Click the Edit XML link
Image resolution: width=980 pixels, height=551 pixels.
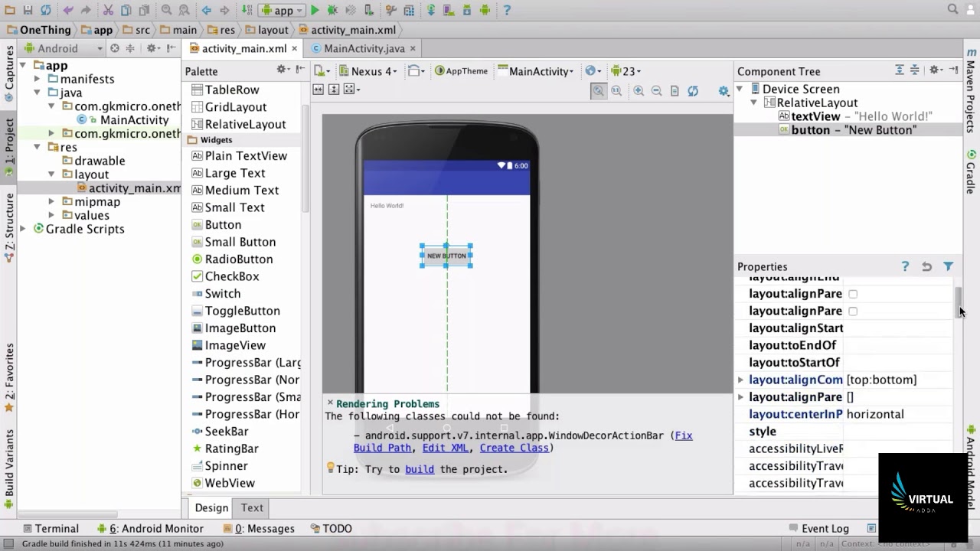tap(445, 448)
